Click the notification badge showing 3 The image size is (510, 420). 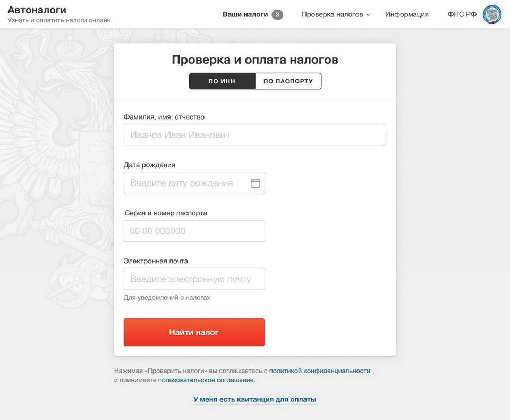(277, 14)
